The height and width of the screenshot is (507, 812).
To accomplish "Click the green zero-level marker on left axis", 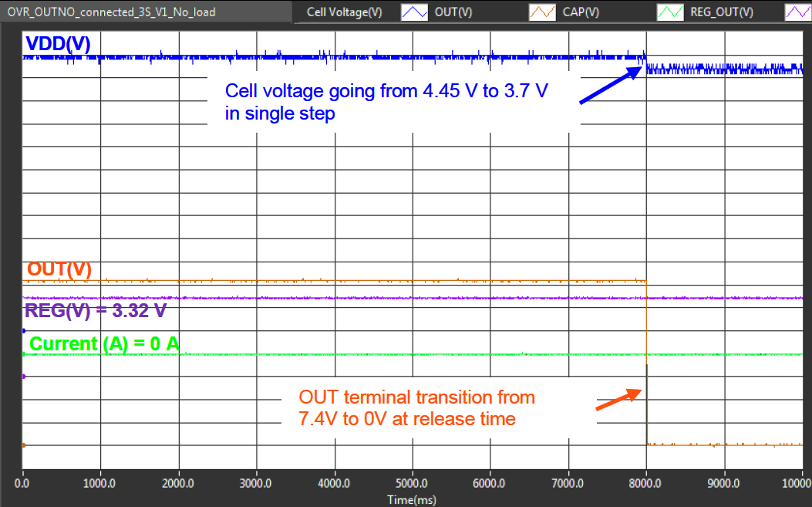I will click(24, 354).
